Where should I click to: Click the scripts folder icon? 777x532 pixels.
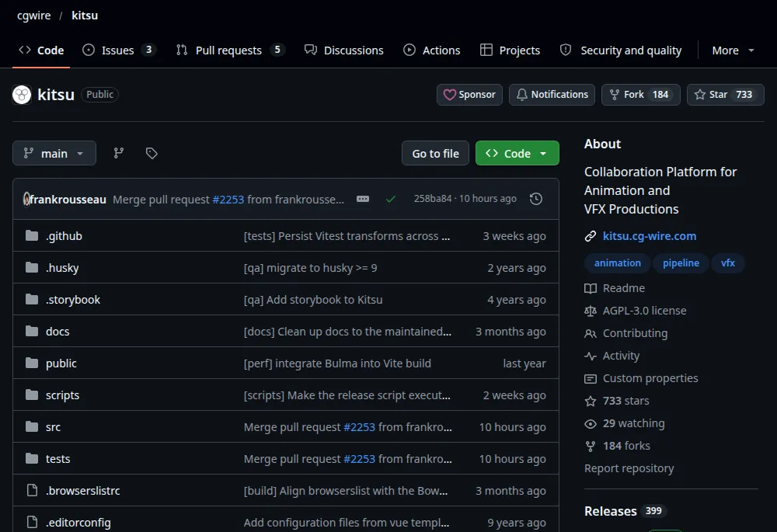pos(32,395)
